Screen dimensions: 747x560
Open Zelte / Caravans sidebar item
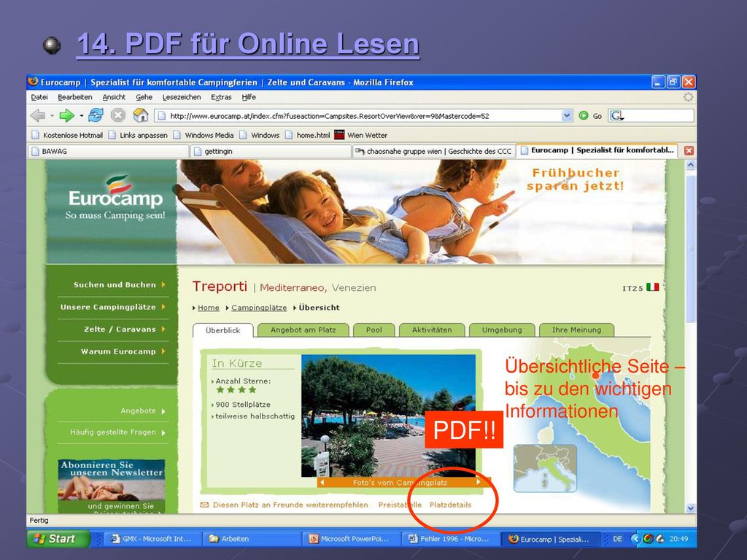[x=124, y=329]
